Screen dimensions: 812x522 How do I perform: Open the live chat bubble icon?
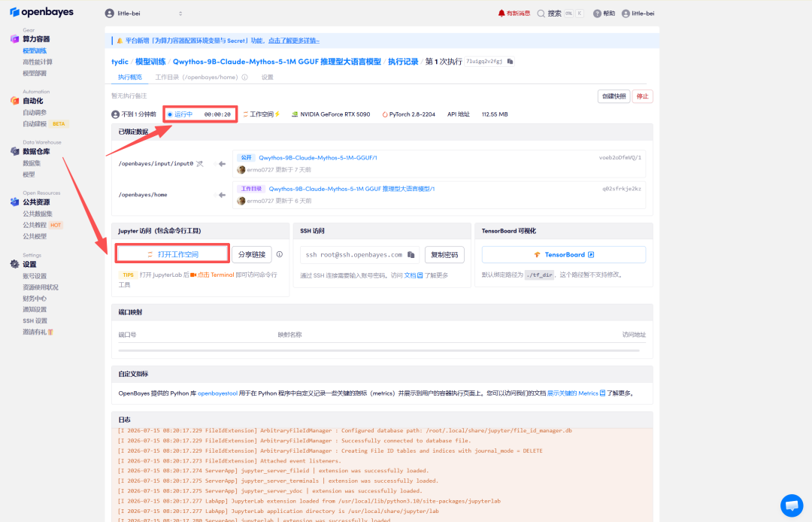pyautogui.click(x=792, y=505)
